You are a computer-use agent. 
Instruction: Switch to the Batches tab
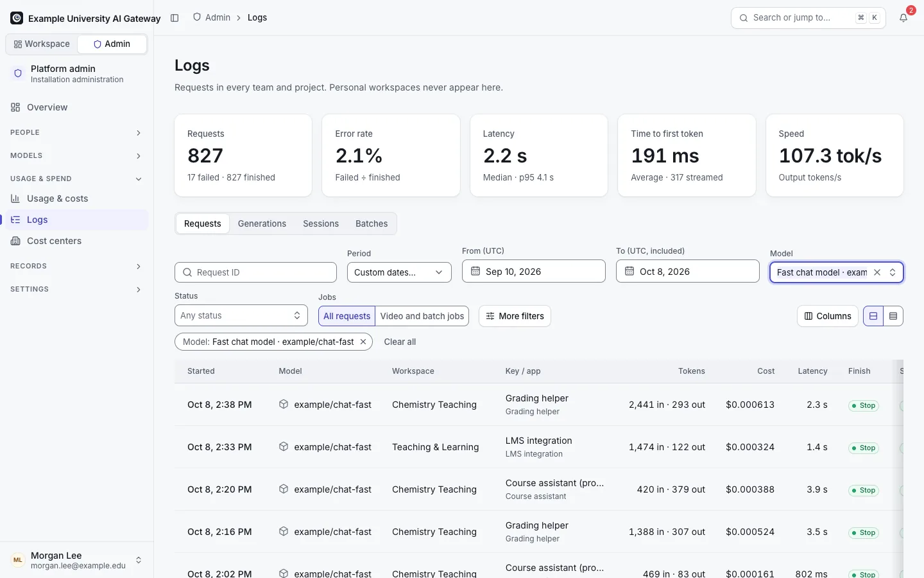(372, 223)
